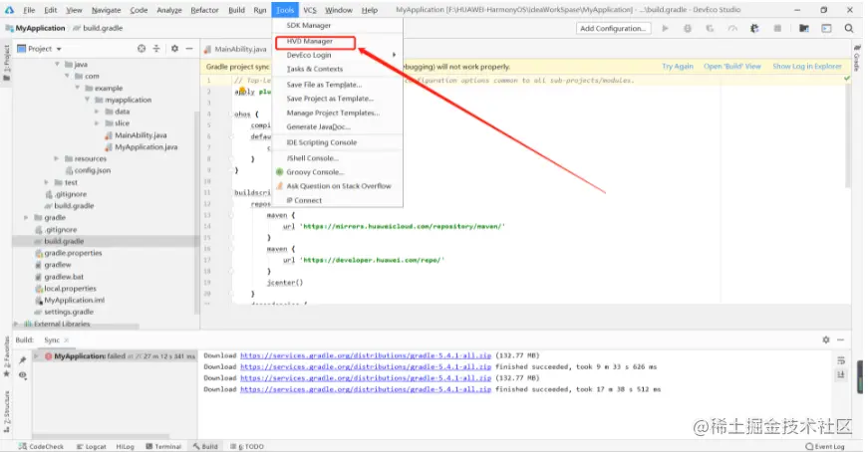Image resolution: width=868 pixels, height=452 pixels.
Task: Close the Sync tab in Build panel
Action: click(x=67, y=339)
